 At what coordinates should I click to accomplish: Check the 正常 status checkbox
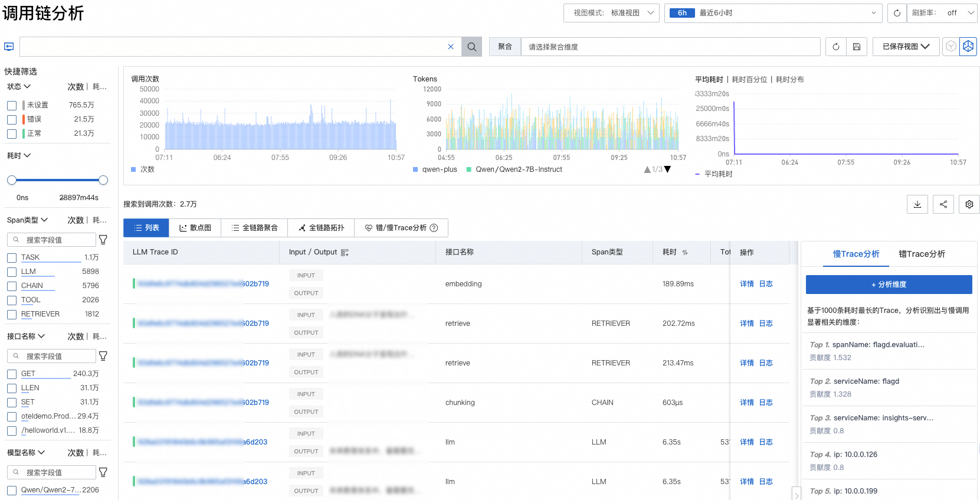(12, 134)
